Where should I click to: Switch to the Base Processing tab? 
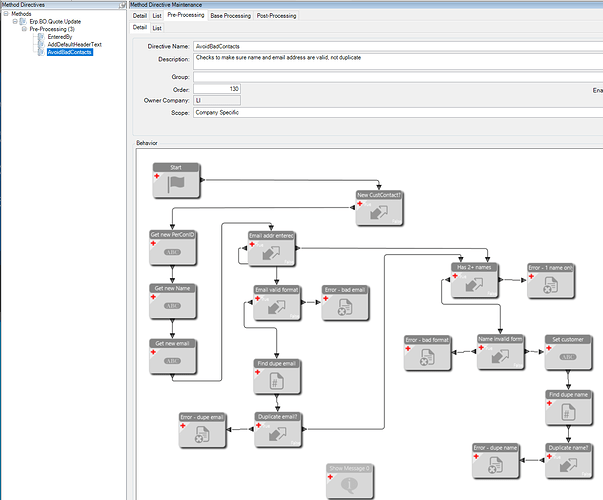point(230,16)
